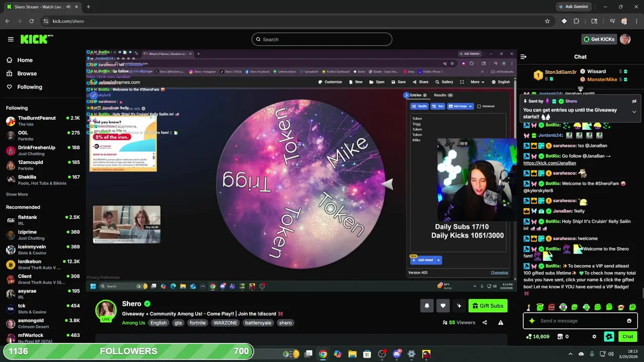Open the hamburger sidebar menu
The width and height of the screenshot is (644, 362).
11,39
